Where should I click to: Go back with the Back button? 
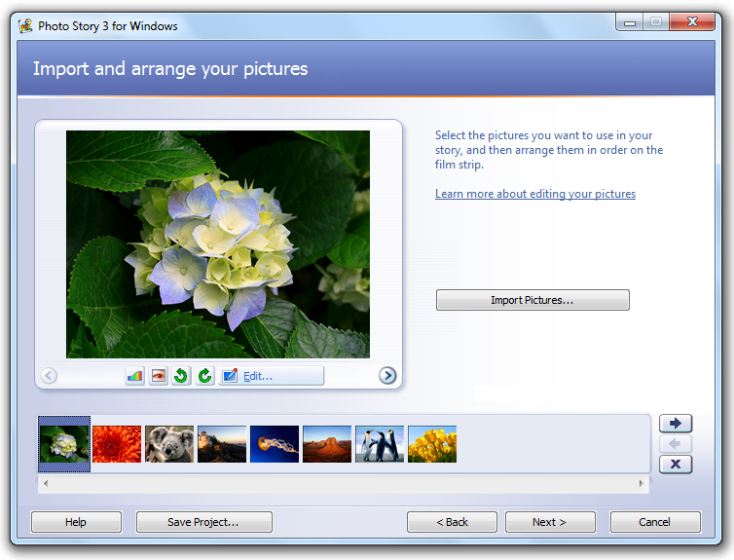tap(453, 522)
